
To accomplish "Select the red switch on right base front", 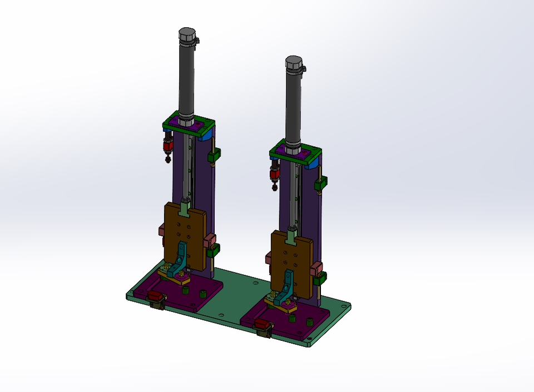I will pos(260,324).
